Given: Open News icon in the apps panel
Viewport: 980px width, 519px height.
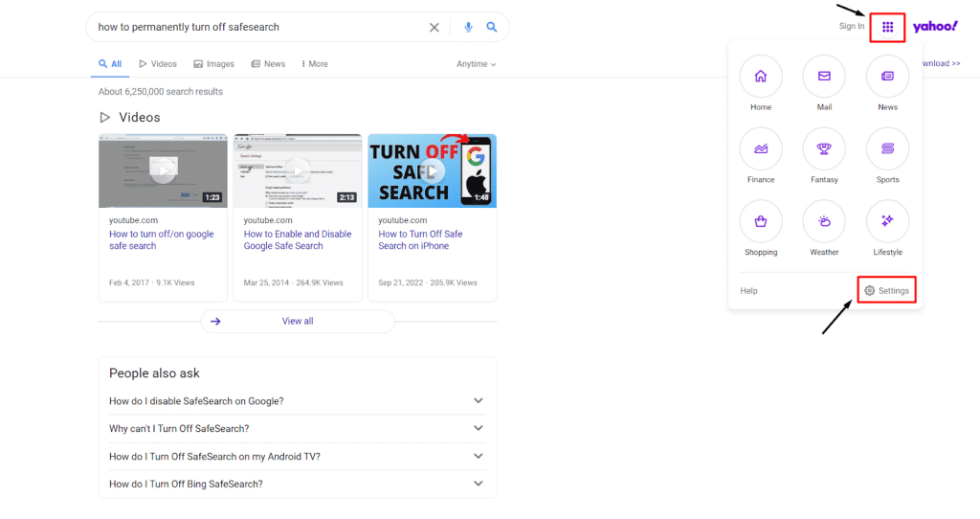Looking at the screenshot, I should pos(887,77).
